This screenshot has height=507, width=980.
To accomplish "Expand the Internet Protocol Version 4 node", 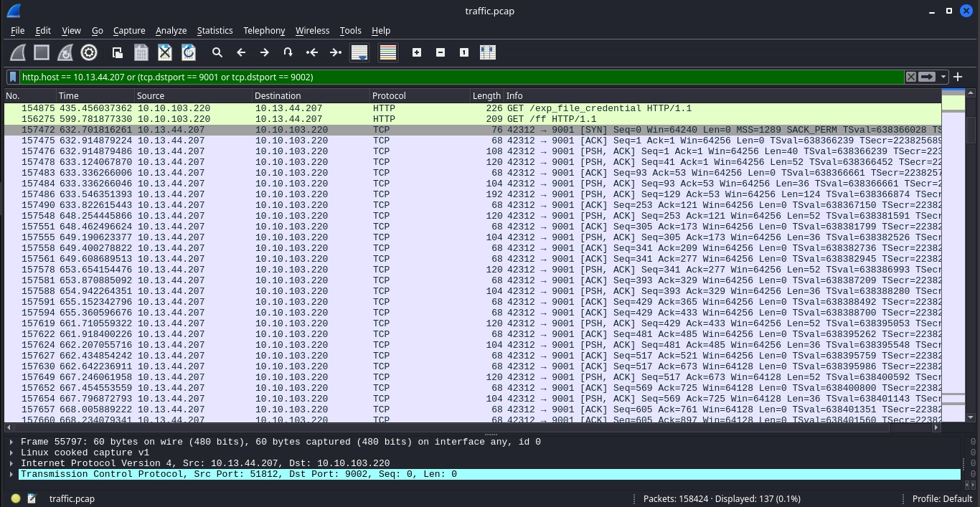I will [x=11, y=463].
